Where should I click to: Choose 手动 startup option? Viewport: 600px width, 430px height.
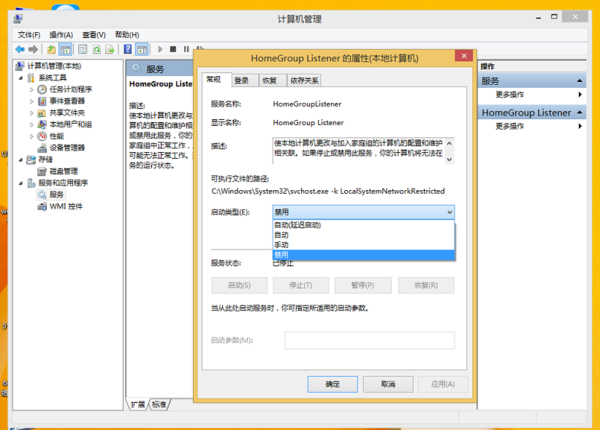[x=364, y=245]
